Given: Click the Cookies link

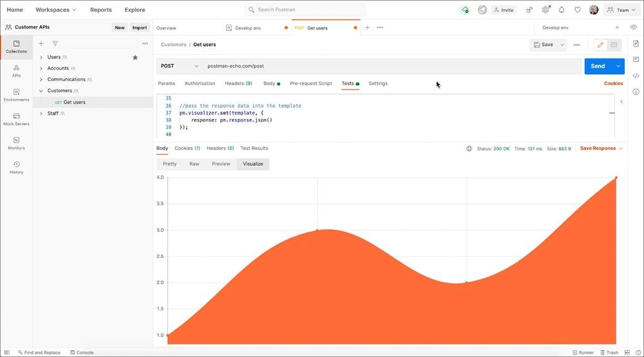Looking at the screenshot, I should click(613, 84).
